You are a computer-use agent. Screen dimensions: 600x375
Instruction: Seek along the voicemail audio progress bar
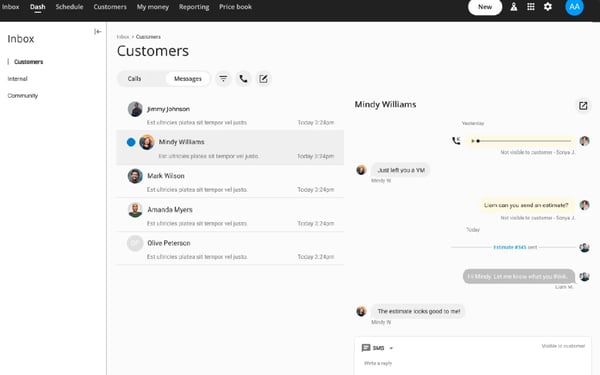click(524, 141)
